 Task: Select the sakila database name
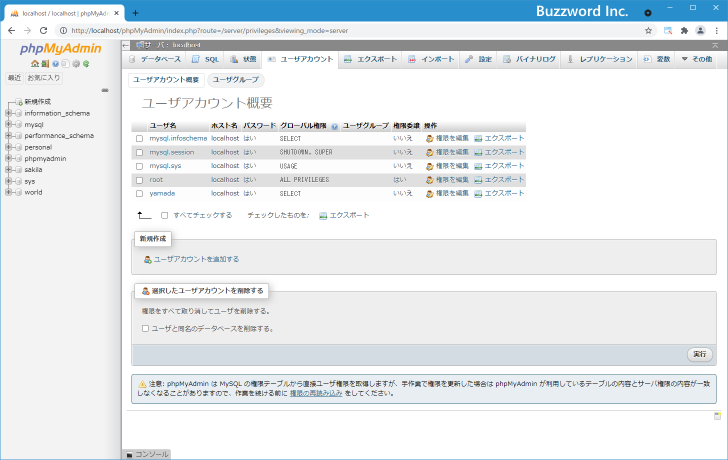[33, 170]
